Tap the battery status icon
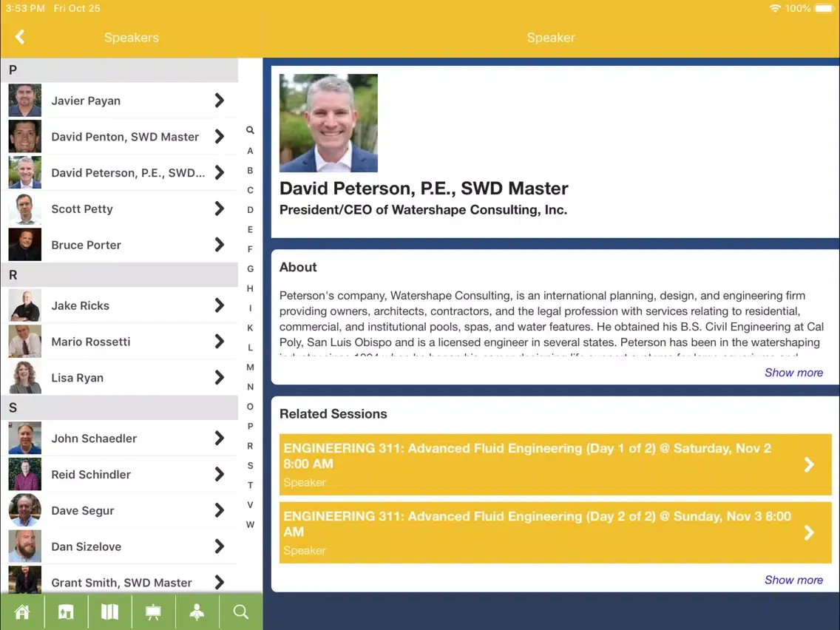Viewport: 840px width, 630px height. coord(824,8)
